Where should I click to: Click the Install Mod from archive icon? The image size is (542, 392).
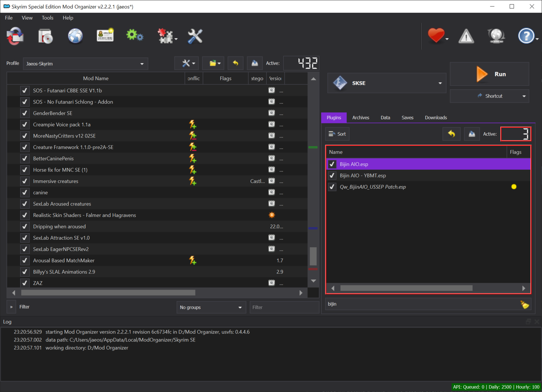point(45,36)
